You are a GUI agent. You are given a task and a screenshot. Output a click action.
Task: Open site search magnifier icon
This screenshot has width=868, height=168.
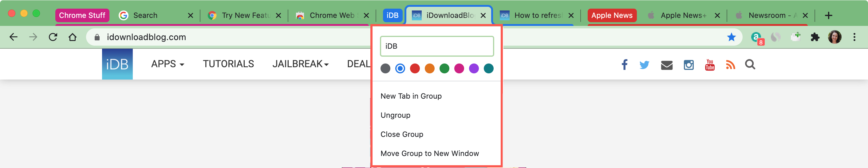(x=750, y=64)
